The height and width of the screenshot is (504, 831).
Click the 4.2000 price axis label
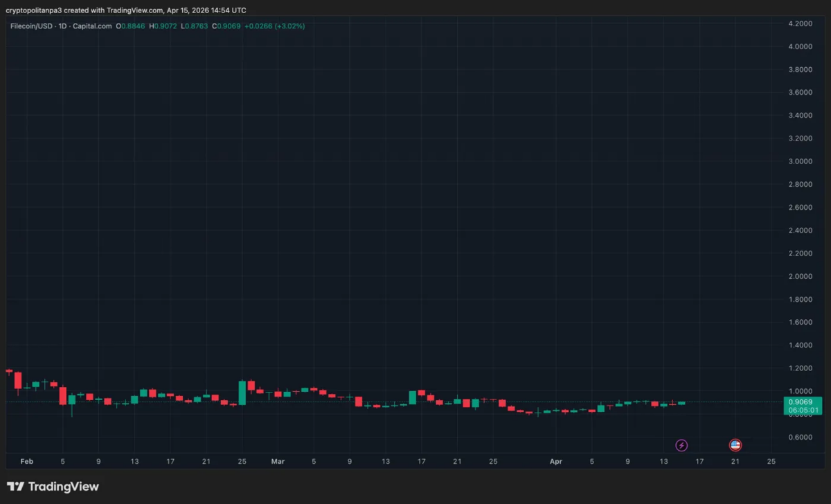800,24
